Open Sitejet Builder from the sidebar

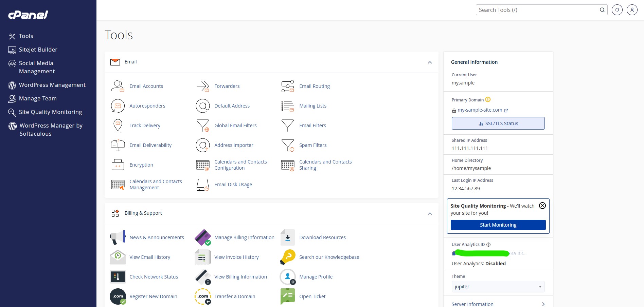[x=38, y=50]
